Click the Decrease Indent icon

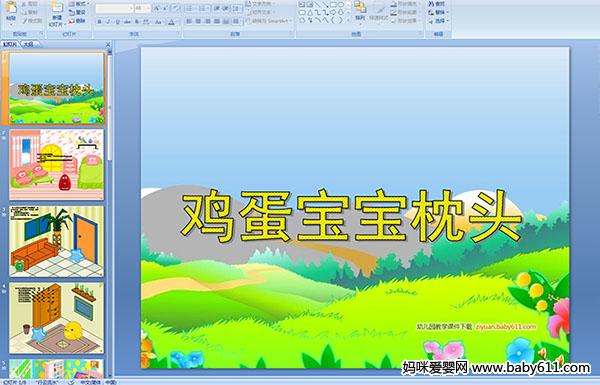(217, 8)
